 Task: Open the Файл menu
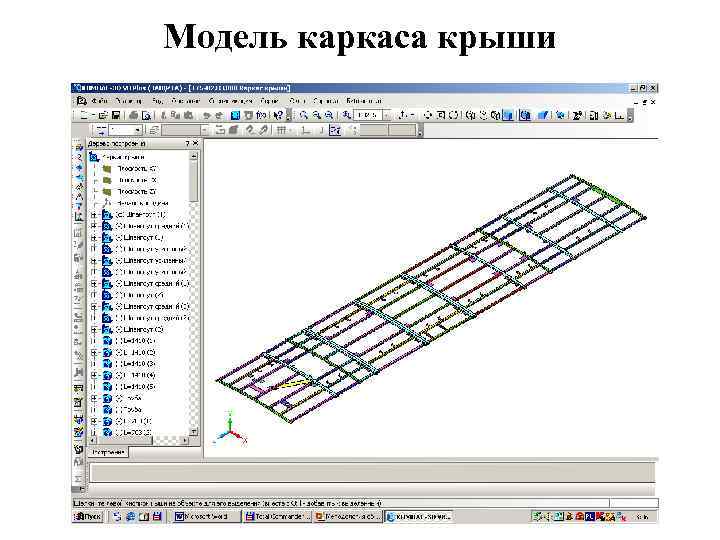click(x=99, y=101)
